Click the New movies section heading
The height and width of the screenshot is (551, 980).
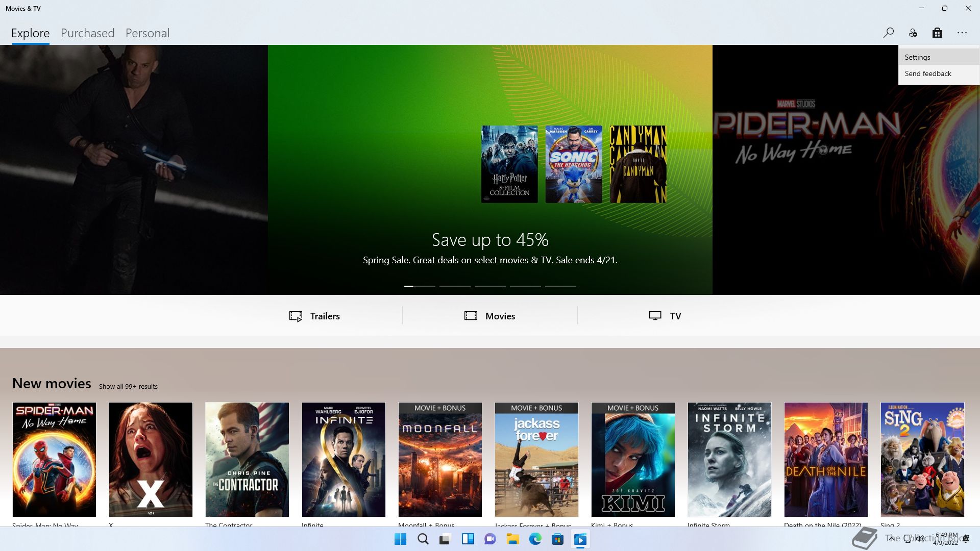pos(52,384)
